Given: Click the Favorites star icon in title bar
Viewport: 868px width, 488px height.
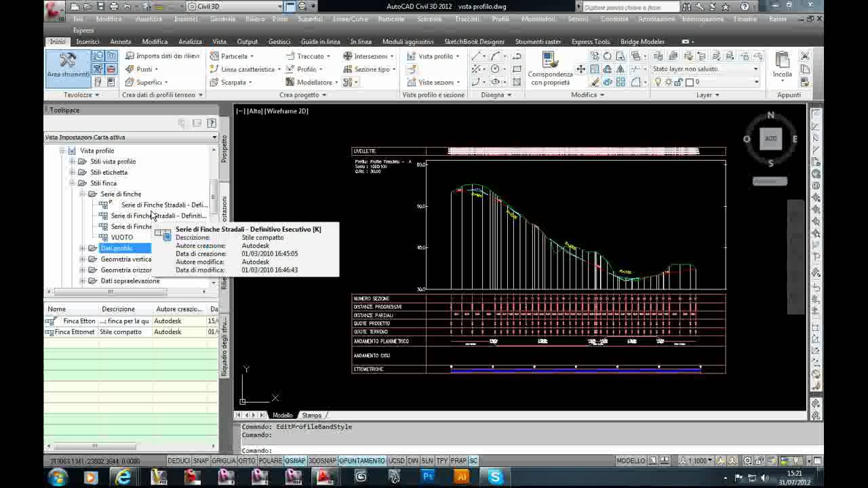Looking at the screenshot, I should [726, 7].
